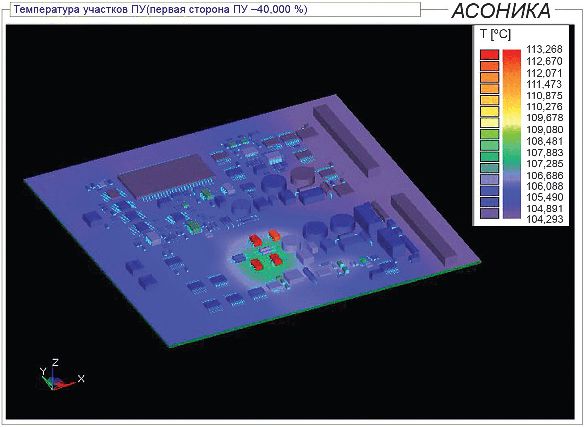
Task: Select the dark orange 112,670 legend swatch
Action: 489,66
